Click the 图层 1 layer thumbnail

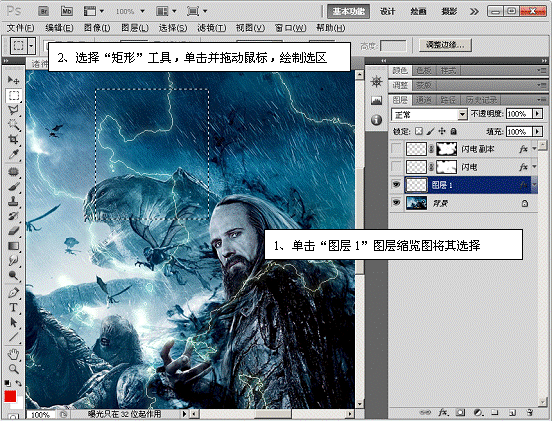(416, 185)
